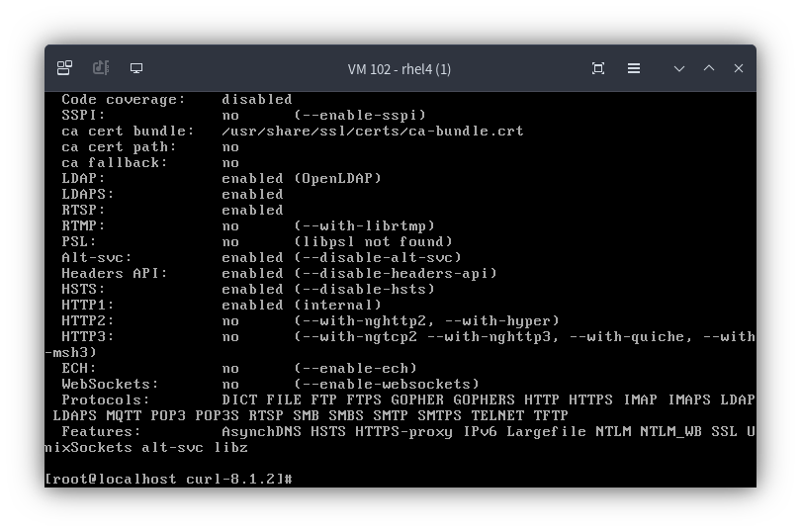Click the 'enabled (OpenLDAP)' text on LDAP line
This screenshot has height=532, width=801.
pos(302,178)
